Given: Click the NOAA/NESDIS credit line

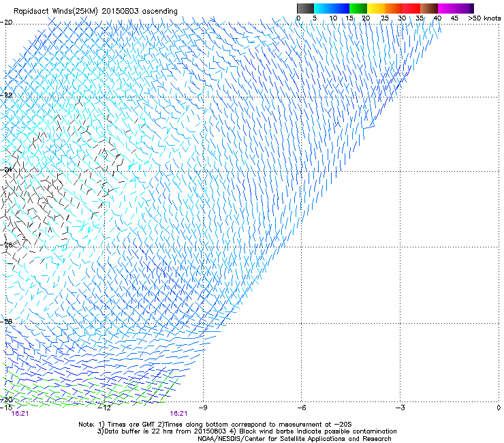Looking at the screenshot, I should coord(294,439).
